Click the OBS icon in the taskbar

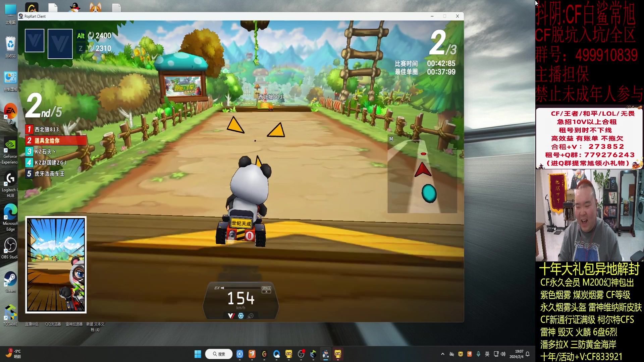click(301, 354)
